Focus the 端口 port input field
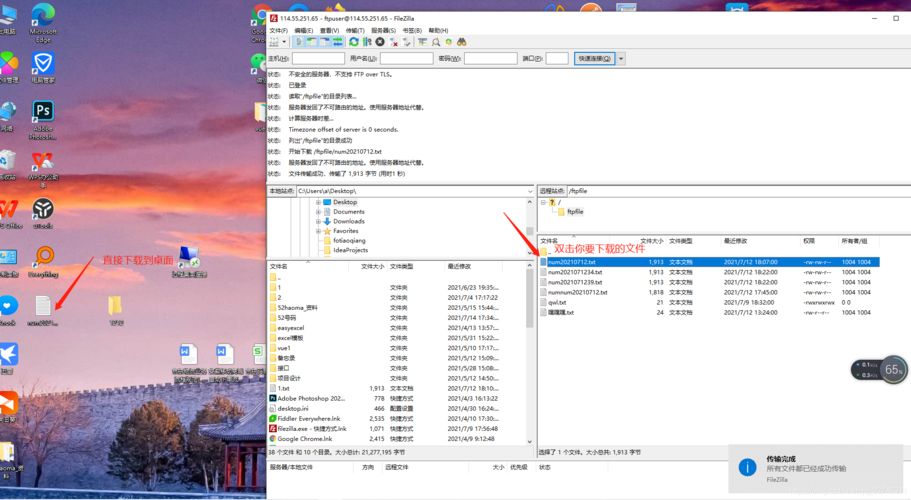The width and height of the screenshot is (911, 500). point(557,58)
